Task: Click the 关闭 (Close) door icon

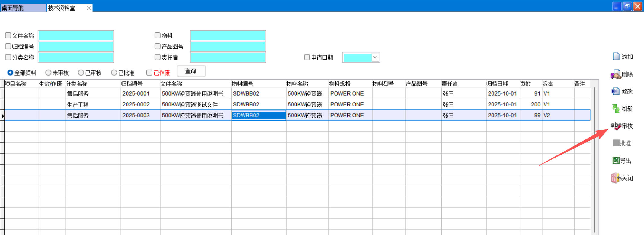Action: tap(615, 178)
